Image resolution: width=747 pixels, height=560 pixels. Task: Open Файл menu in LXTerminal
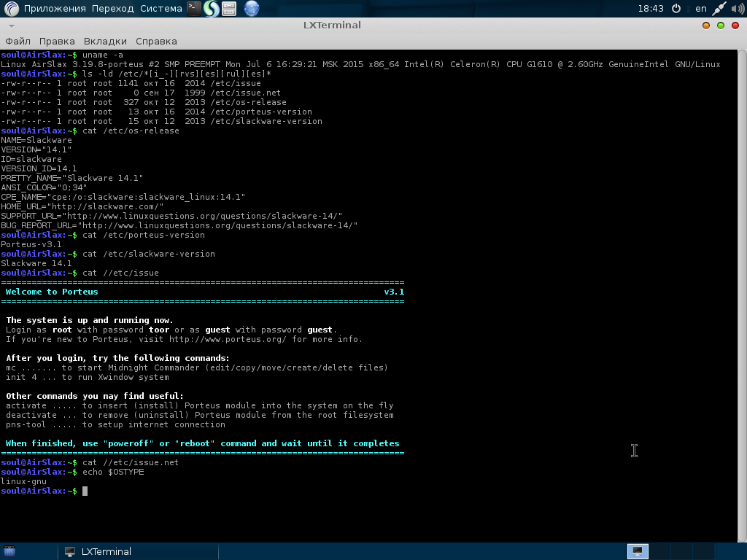tap(18, 41)
